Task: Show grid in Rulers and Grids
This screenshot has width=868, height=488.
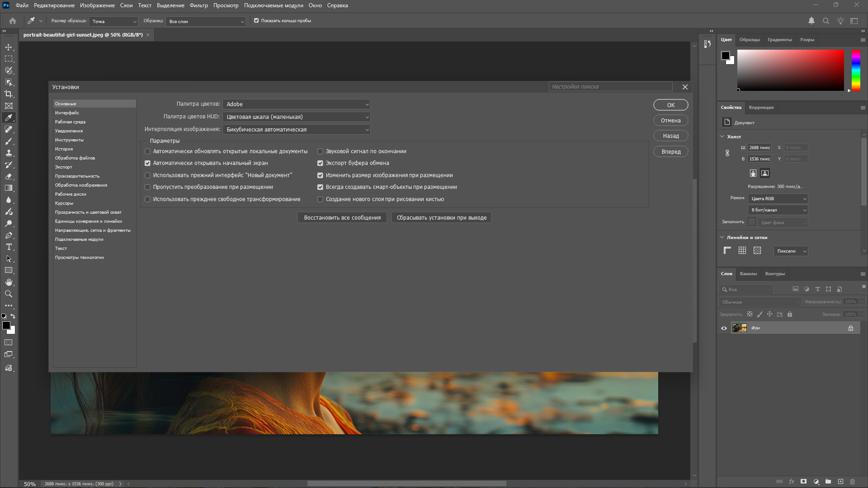Action: click(x=742, y=250)
